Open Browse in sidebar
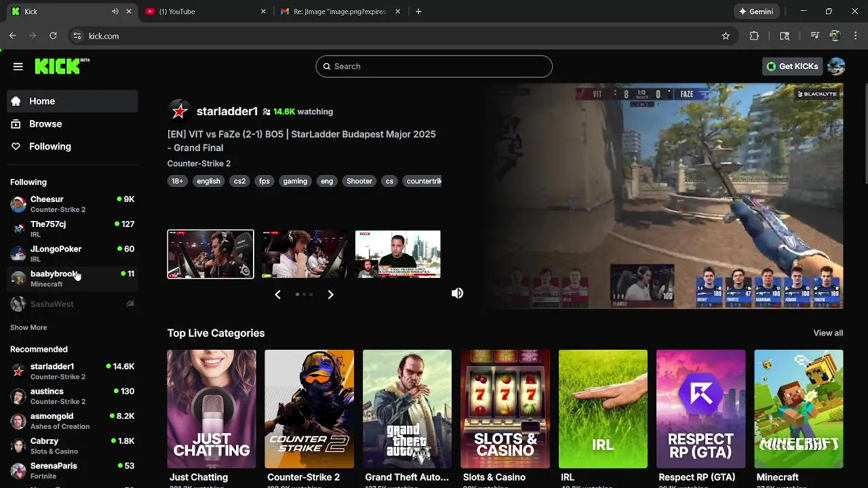Screen dimensions: 868x488 [73, 124]
